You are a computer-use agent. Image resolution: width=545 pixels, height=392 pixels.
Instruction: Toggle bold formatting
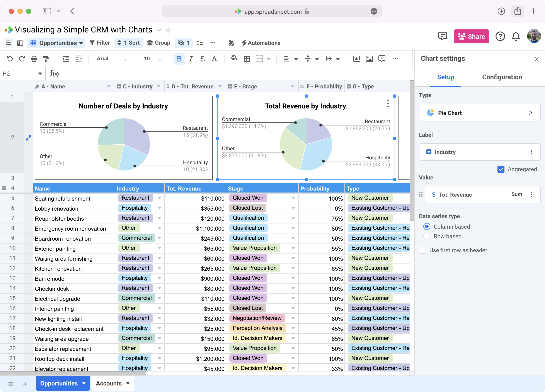click(x=179, y=59)
